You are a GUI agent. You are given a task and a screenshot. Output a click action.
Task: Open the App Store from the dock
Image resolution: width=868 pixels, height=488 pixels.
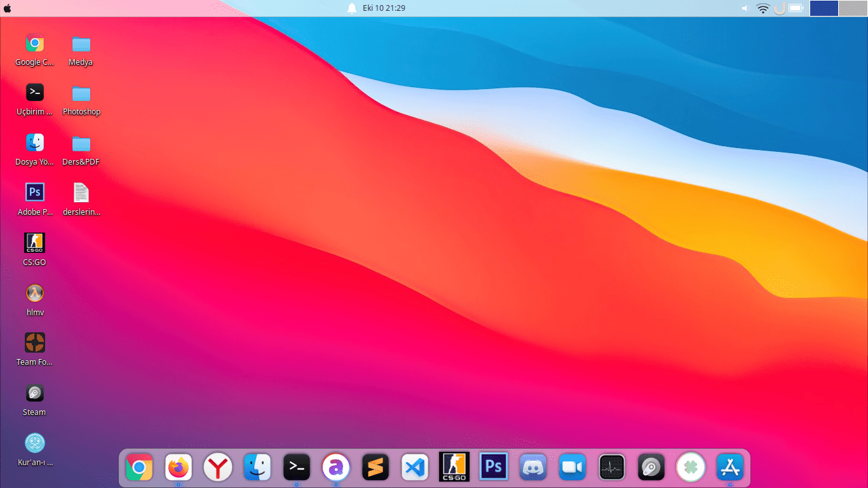click(729, 466)
